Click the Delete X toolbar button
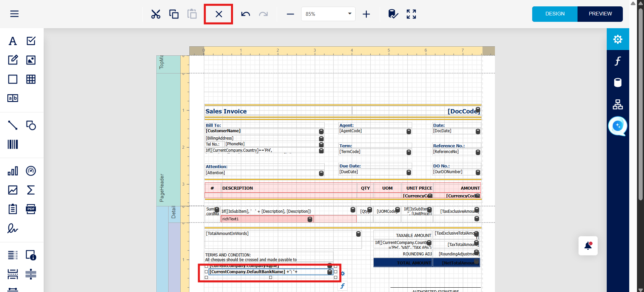This screenshot has height=292, width=644. [x=219, y=14]
